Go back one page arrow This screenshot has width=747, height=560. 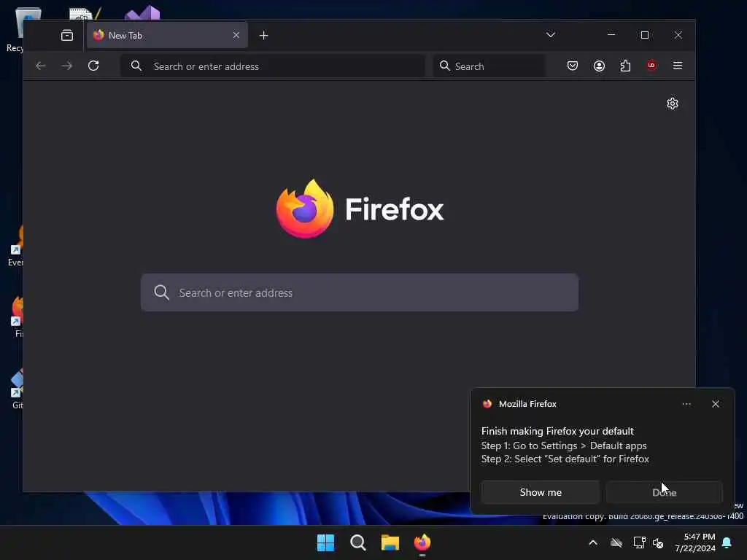pyautogui.click(x=41, y=66)
